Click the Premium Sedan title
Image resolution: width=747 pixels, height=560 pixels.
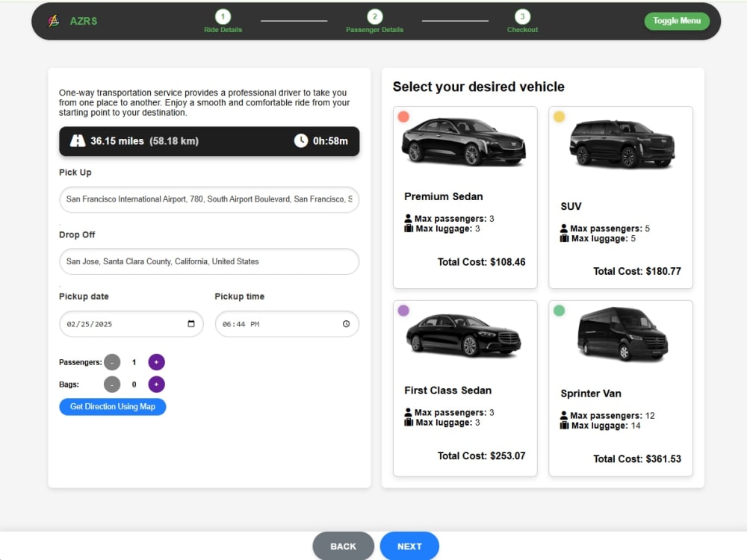444,196
